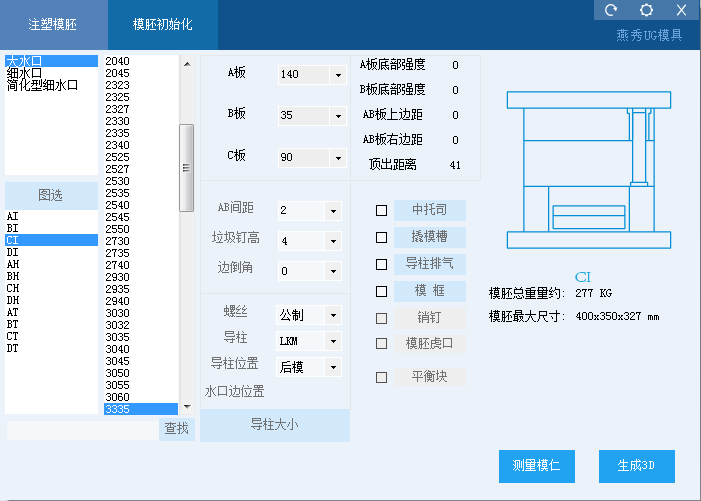The width and height of the screenshot is (701, 501).
Task: Click the size list scroll-up arrow
Action: (187, 64)
